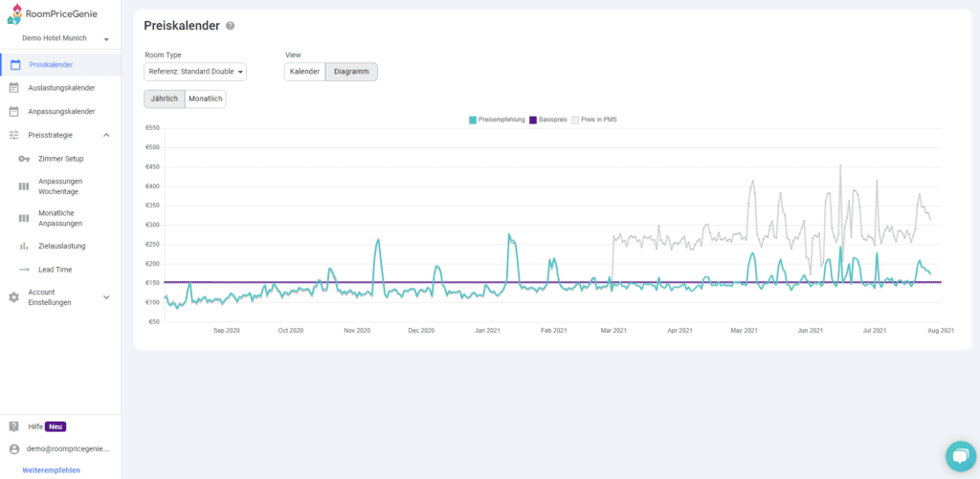Open the Room Type dropdown
980x479 pixels.
tap(195, 72)
